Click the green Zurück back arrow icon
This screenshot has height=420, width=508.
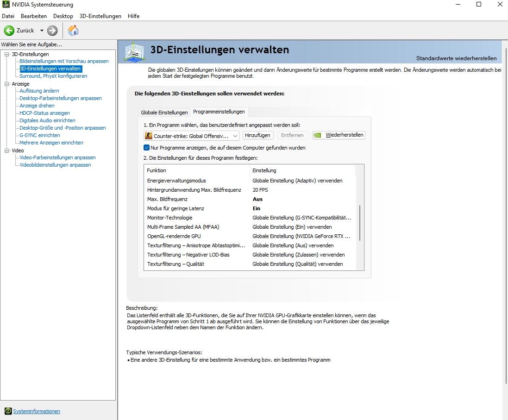[x=9, y=31]
